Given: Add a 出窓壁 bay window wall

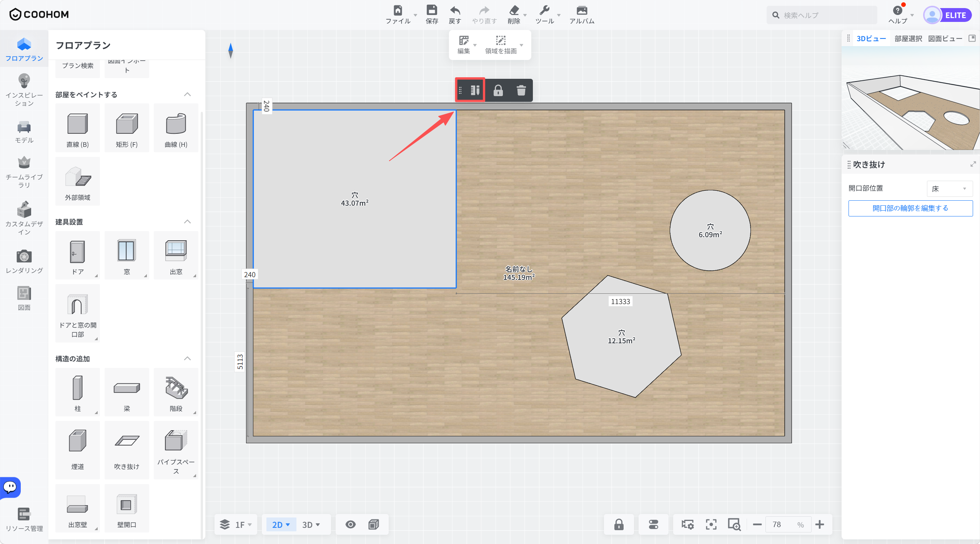Looking at the screenshot, I should [x=78, y=508].
